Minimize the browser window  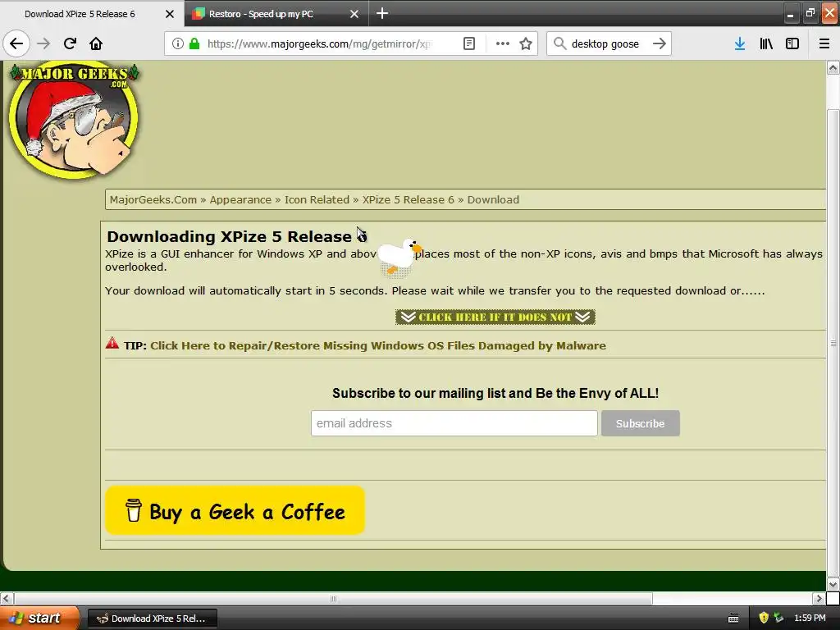tap(790, 14)
